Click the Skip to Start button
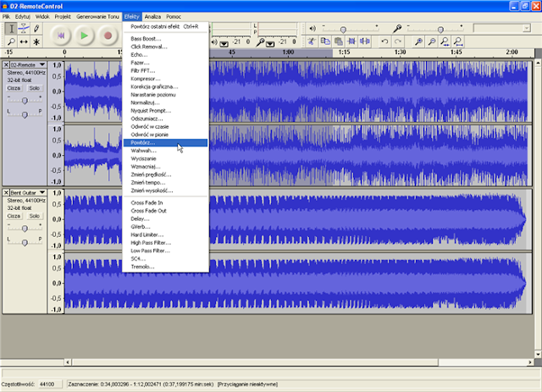This screenshot has width=542, height=392. [x=61, y=36]
